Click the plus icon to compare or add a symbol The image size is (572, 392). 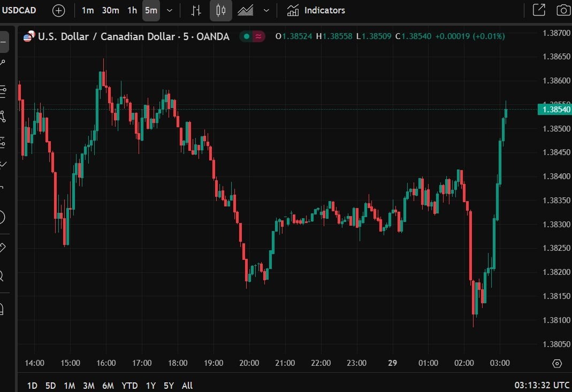(58, 10)
